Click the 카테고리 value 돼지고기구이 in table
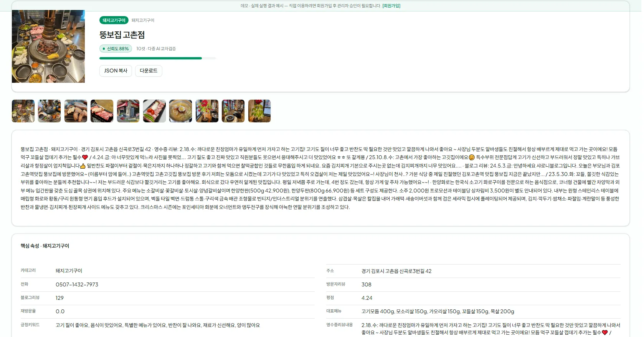 (69, 271)
